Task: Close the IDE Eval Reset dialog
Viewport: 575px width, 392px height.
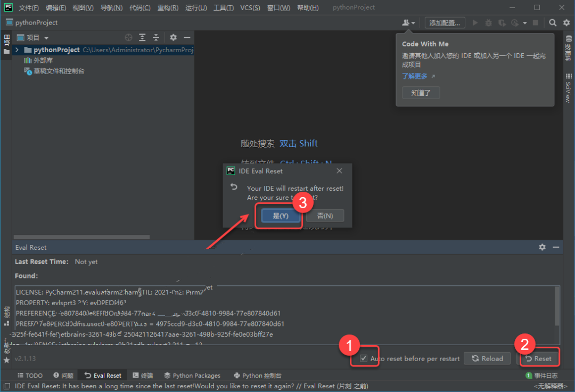Action: pyautogui.click(x=340, y=171)
